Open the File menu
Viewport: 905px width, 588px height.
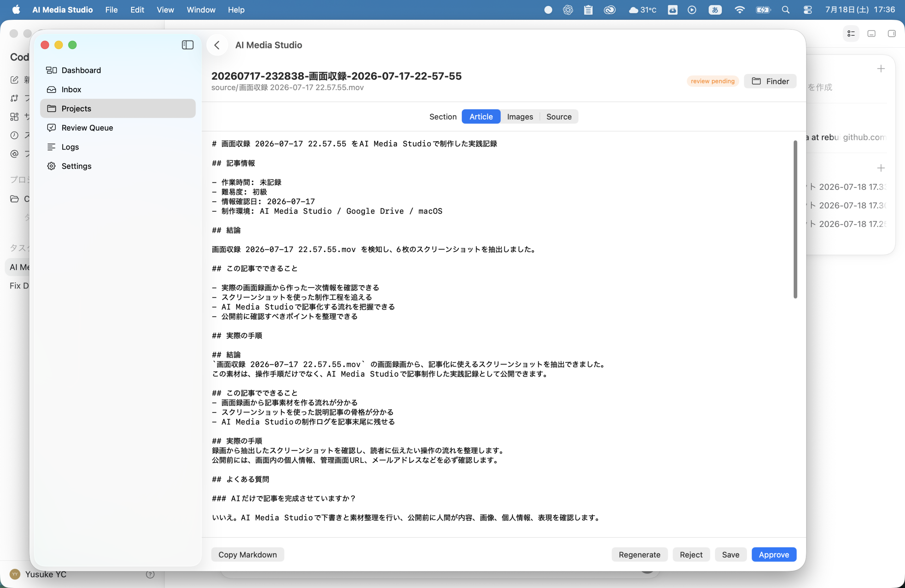[111, 10]
